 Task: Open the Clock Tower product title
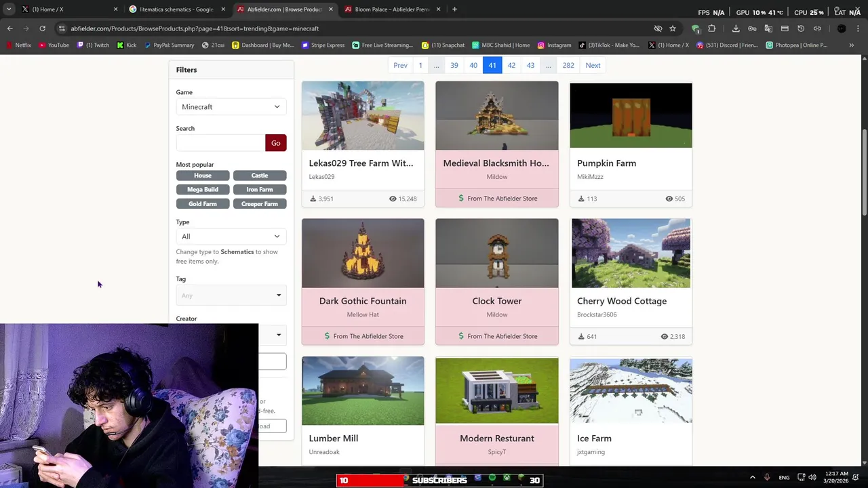pos(497,301)
